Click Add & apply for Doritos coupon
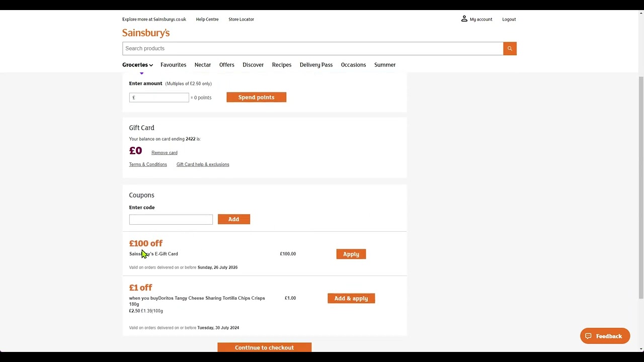The height and width of the screenshot is (362, 644). point(351,298)
